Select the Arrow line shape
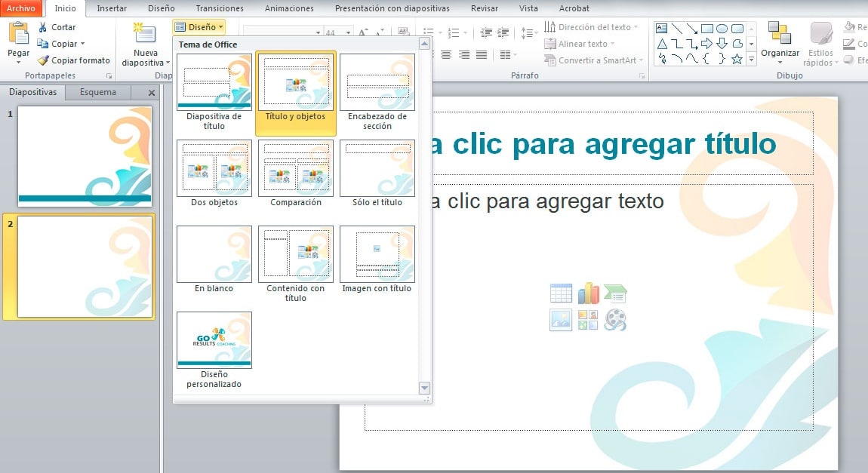This screenshot has width=868, height=473. click(692, 28)
